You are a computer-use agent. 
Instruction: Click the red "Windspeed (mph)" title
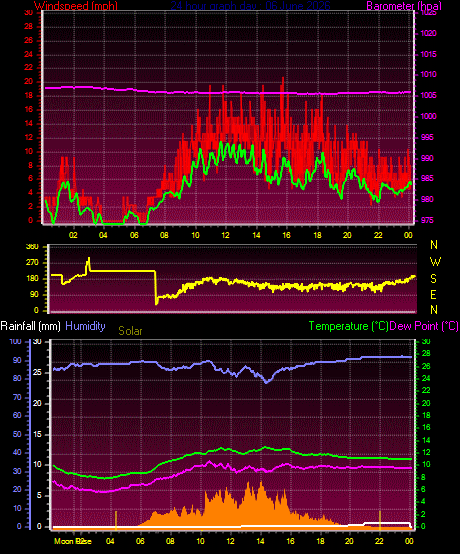(x=76, y=6)
